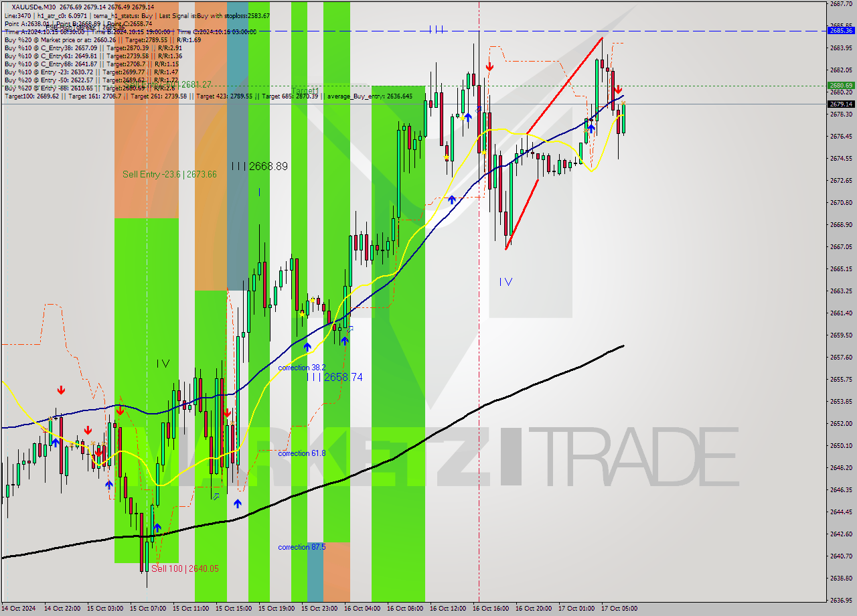Click the 'Sell 100 | 2640.05' label

click(x=185, y=568)
